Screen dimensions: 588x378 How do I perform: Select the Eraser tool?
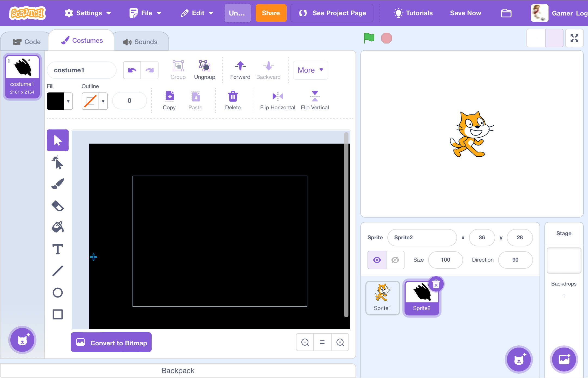[x=57, y=206]
